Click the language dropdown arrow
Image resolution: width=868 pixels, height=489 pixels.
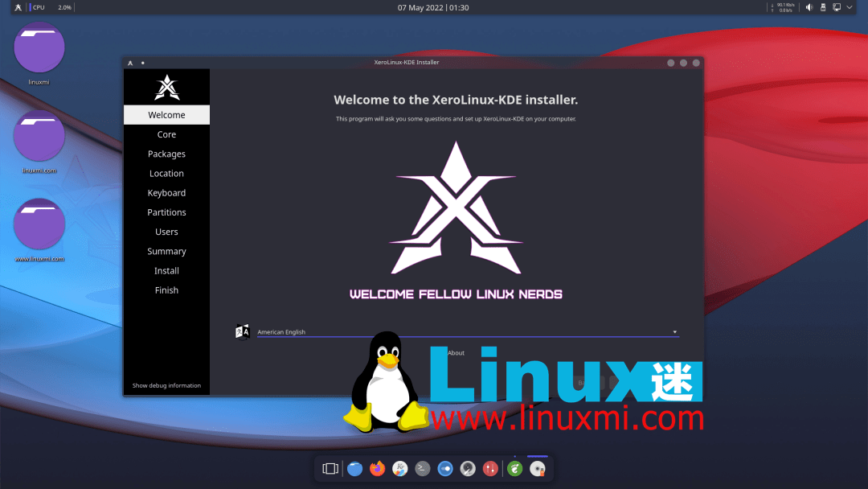pos(675,332)
